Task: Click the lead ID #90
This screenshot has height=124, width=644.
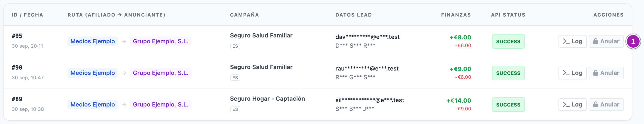Action: point(17,68)
